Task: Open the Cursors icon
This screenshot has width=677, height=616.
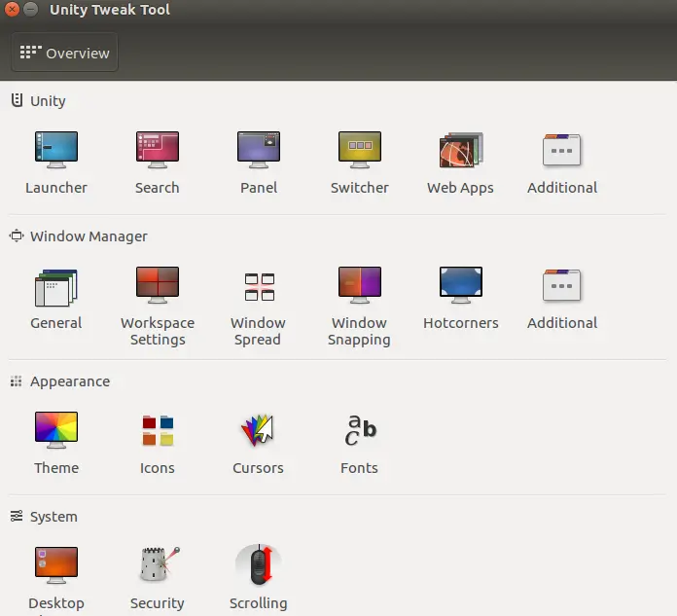Action: (258, 430)
